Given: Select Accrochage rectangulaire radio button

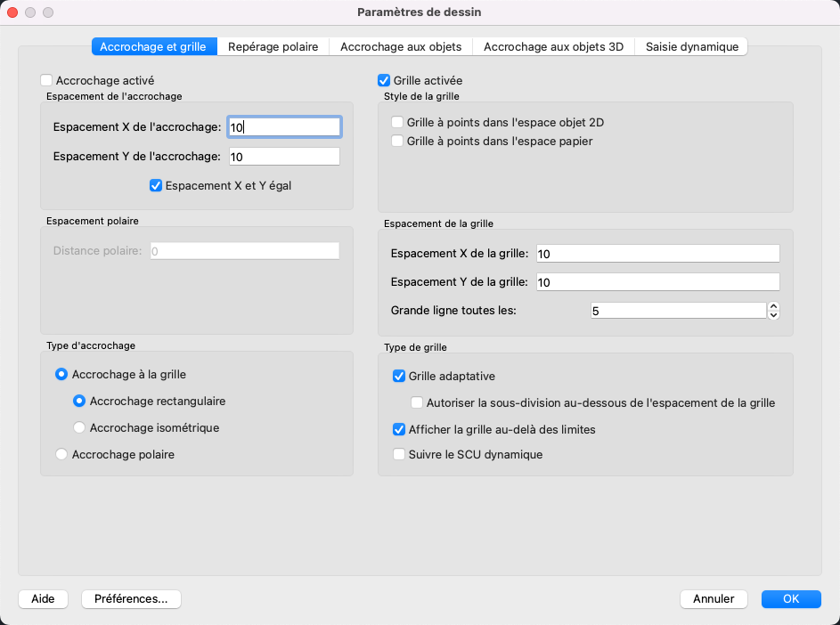Looking at the screenshot, I should pyautogui.click(x=79, y=401).
